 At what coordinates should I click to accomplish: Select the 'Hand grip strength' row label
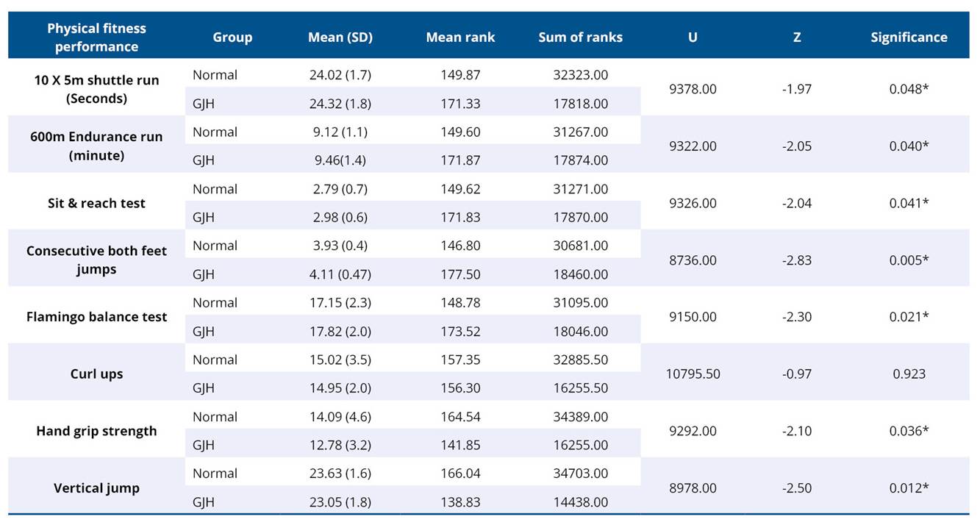tap(96, 431)
